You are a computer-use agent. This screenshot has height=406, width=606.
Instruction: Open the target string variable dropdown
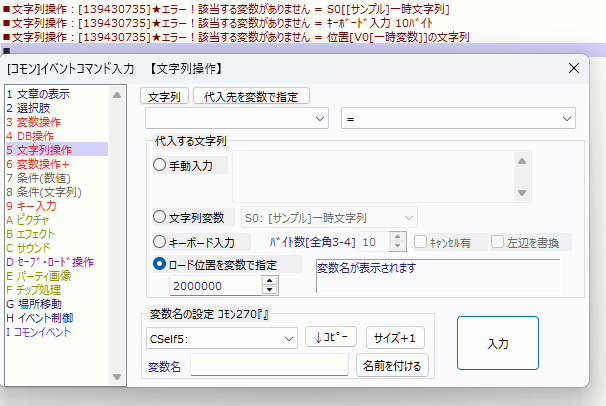(236, 119)
